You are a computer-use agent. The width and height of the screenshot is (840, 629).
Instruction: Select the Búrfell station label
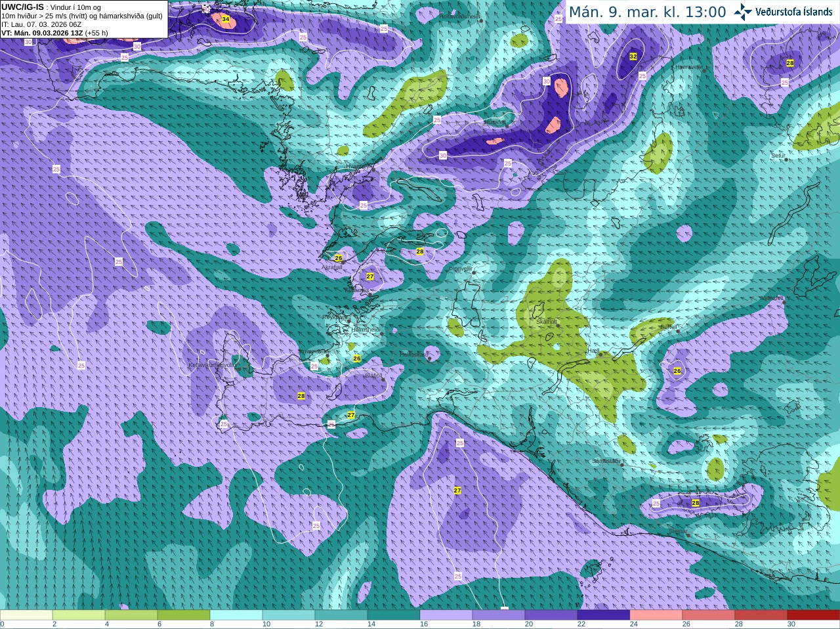[669, 326]
